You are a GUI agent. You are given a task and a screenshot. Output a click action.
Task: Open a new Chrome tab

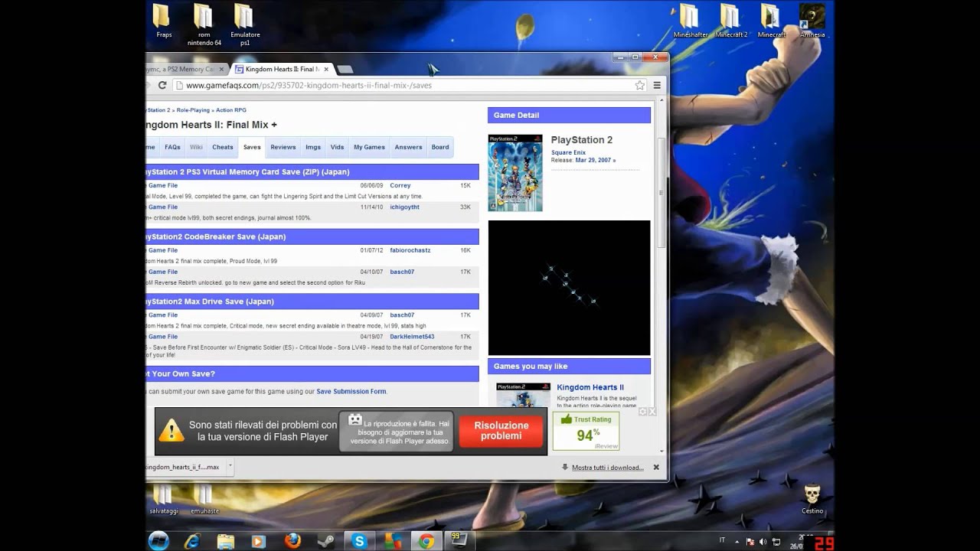(x=345, y=70)
